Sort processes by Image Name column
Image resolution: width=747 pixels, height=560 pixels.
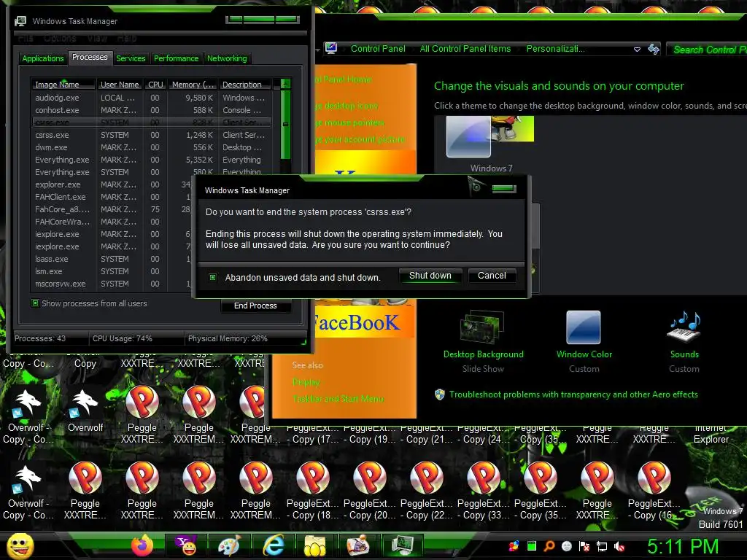(63, 85)
